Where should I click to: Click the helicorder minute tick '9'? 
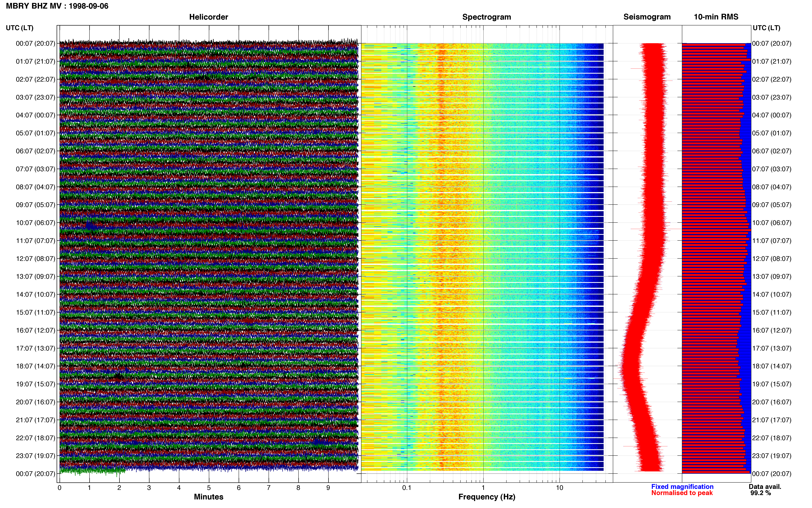[x=328, y=488]
